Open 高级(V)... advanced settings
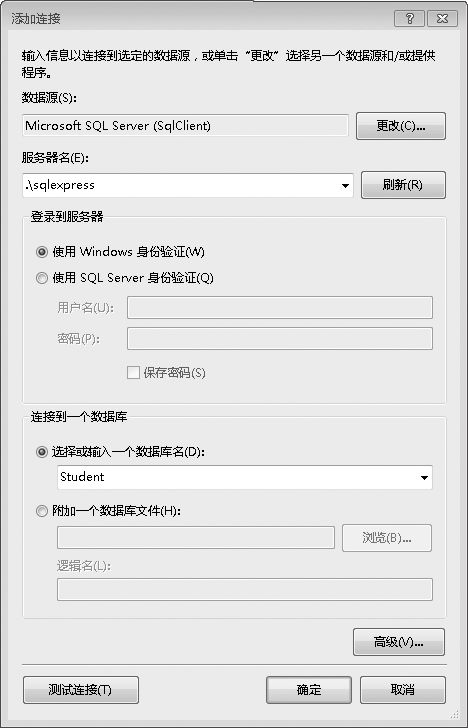This screenshot has width=468, height=728. click(x=399, y=642)
